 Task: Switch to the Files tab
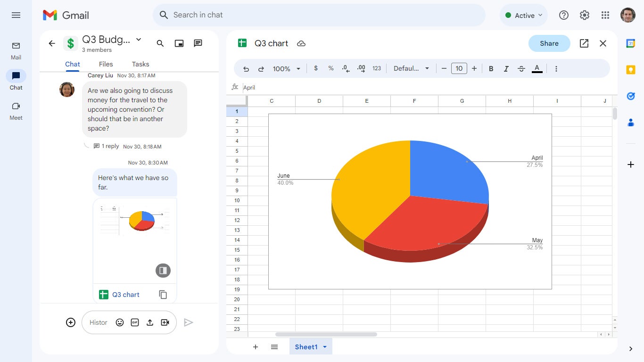pos(106,64)
